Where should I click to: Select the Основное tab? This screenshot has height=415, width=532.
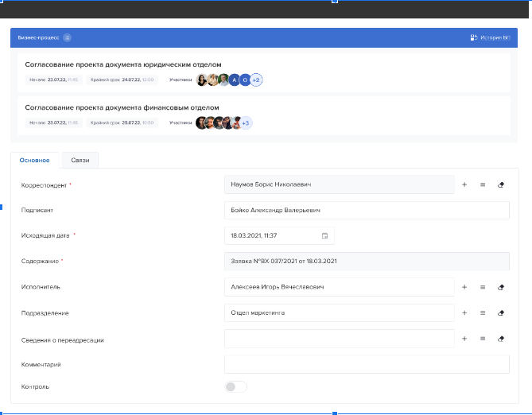(35, 160)
